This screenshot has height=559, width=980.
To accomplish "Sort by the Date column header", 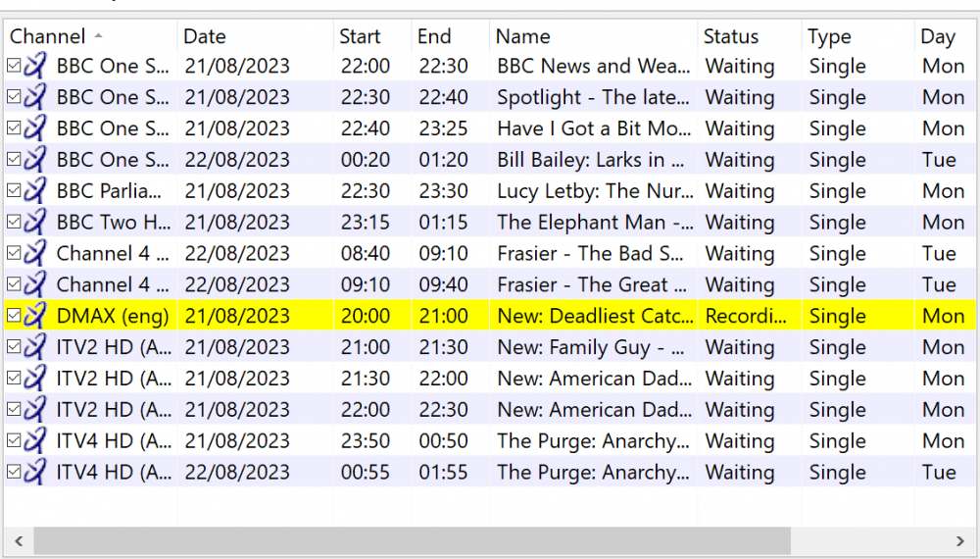I will 255,36.
